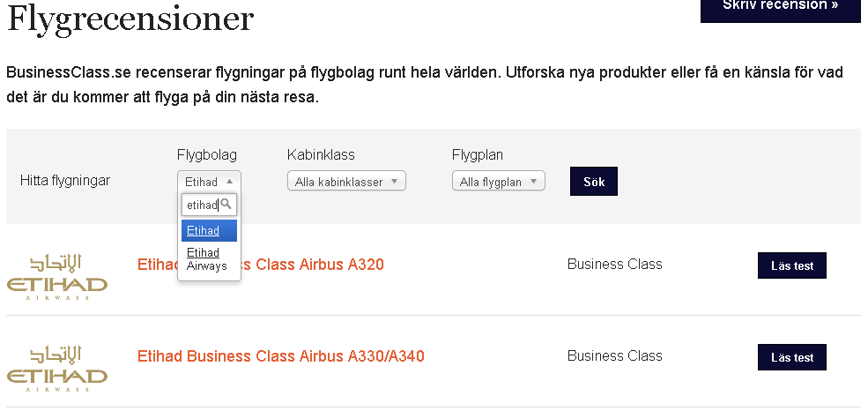Open Etihad Business Class Airbus A330/A340 link
868x411 pixels.
coord(280,355)
